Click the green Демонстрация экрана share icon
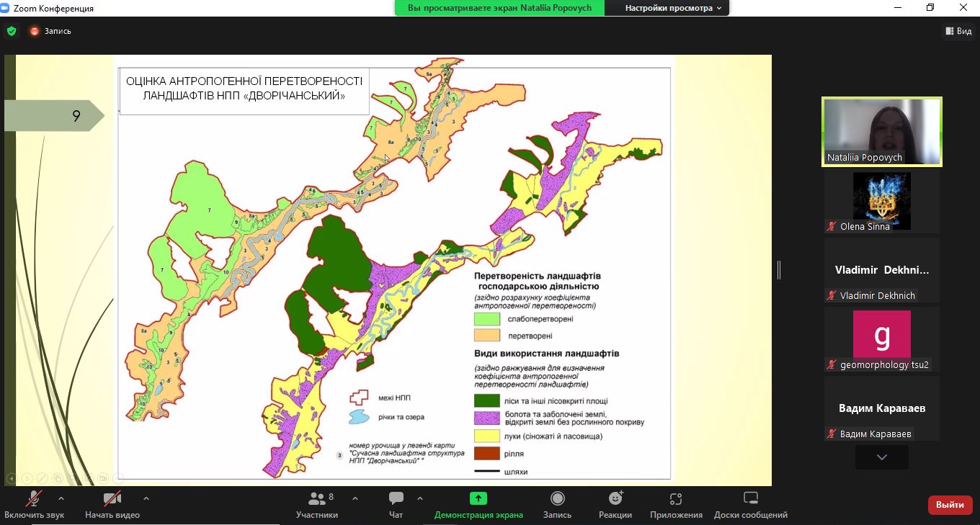 pos(478,498)
